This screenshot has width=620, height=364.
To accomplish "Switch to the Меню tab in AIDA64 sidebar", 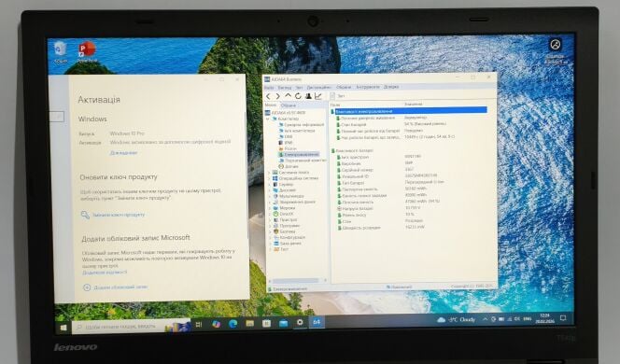I will pos(271,105).
